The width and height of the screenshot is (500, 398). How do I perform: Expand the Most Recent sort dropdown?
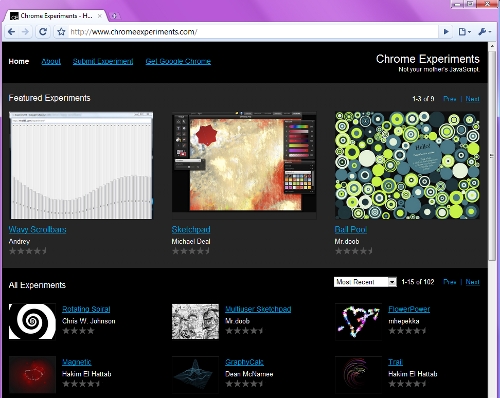click(x=365, y=282)
